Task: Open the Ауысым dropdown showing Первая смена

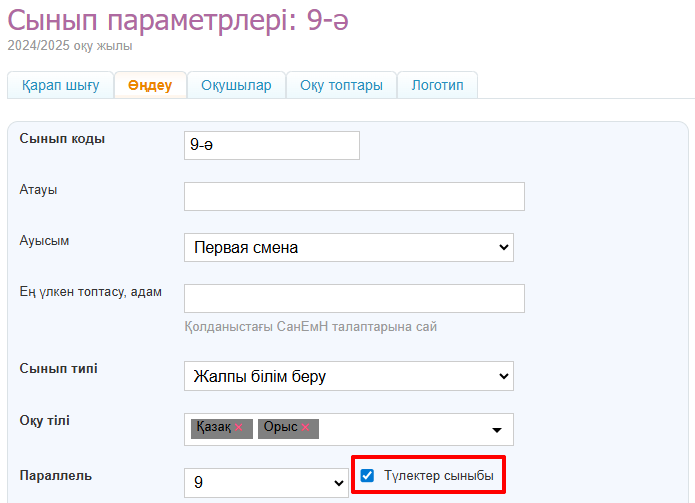Action: 348,247
